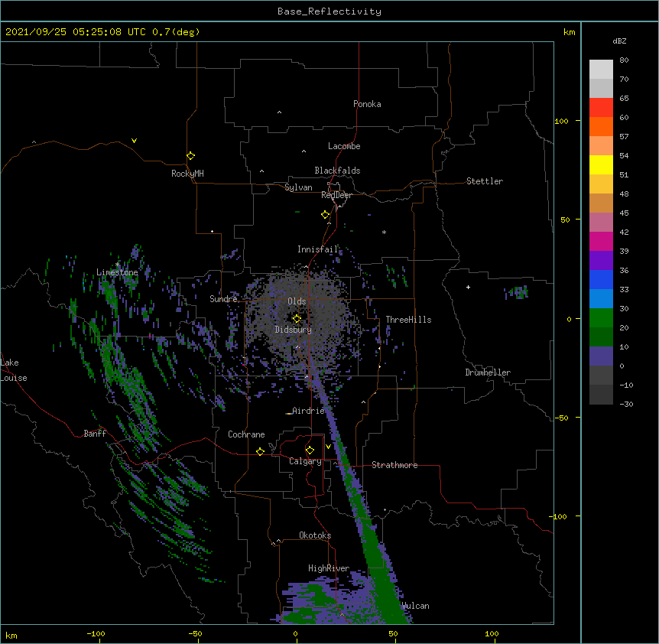Click the yellow V marker northeast of Calgary

coord(328,447)
